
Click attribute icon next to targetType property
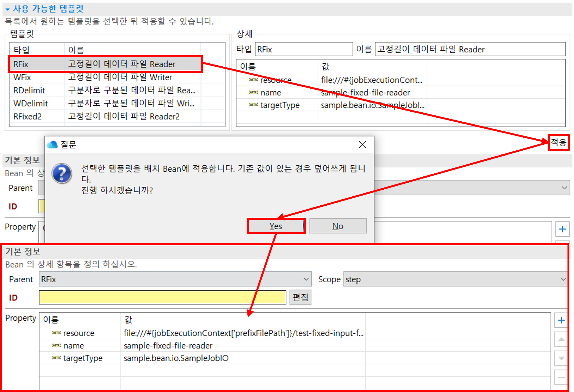click(56, 358)
